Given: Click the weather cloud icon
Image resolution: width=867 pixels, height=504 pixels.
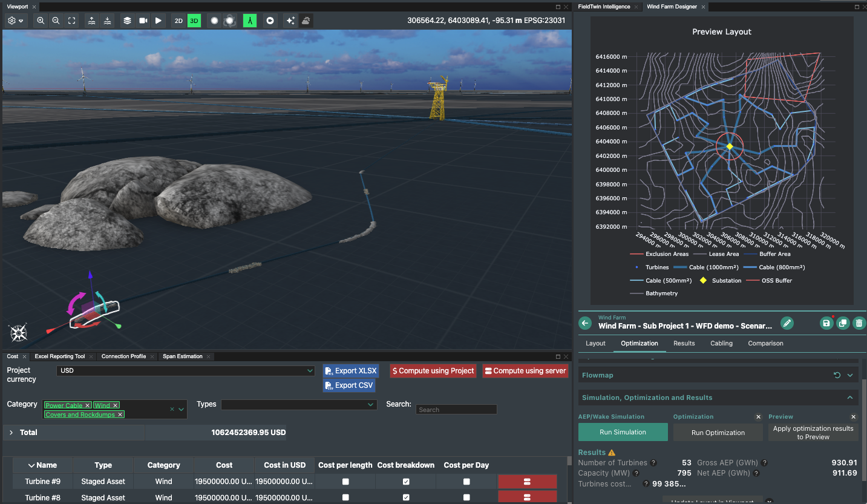Looking at the screenshot, I should (306, 21).
